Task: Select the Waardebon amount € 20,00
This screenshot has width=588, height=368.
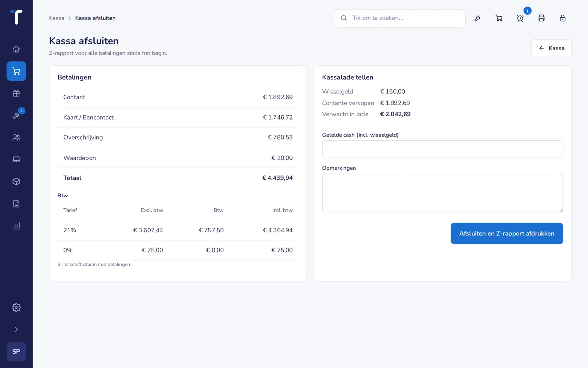Action: coord(282,158)
